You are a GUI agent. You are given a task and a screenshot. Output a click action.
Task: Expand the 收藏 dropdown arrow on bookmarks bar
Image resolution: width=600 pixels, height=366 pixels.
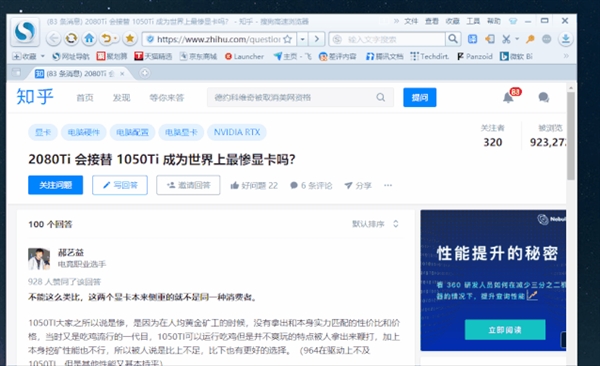tap(42, 56)
